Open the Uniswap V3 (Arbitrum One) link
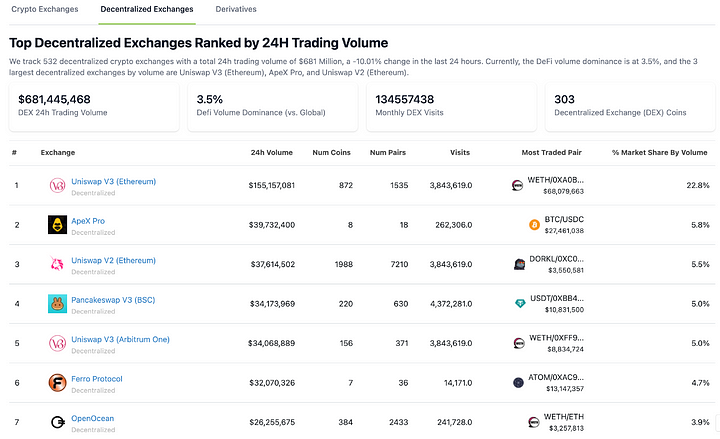Image resolution: width=720 pixels, height=439 pixels. pyautogui.click(x=120, y=339)
